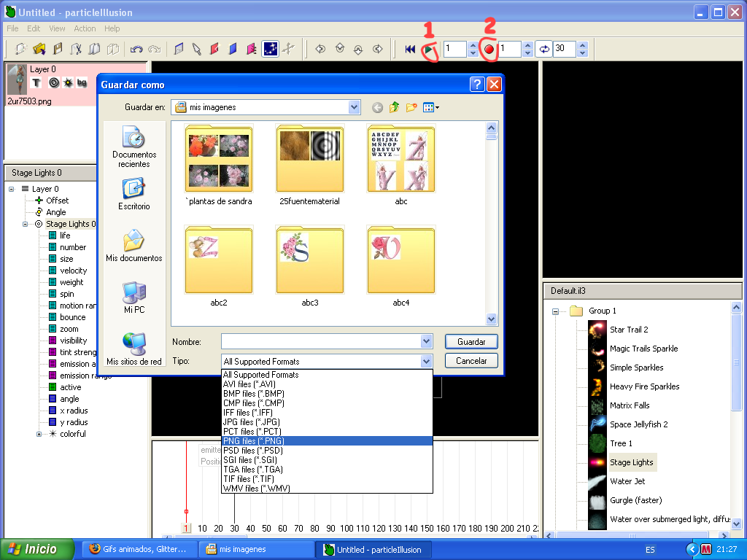
Task: Click the Cancelar button
Action: tap(471, 360)
